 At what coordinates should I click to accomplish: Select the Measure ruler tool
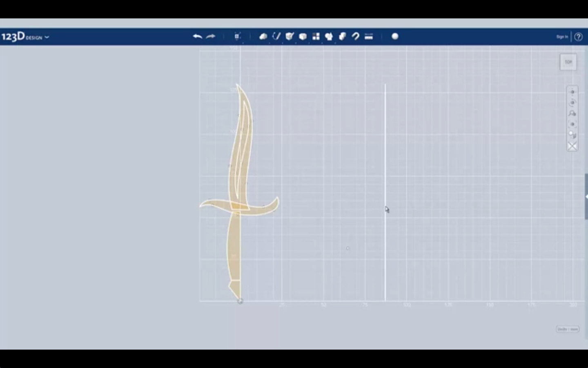click(x=369, y=36)
